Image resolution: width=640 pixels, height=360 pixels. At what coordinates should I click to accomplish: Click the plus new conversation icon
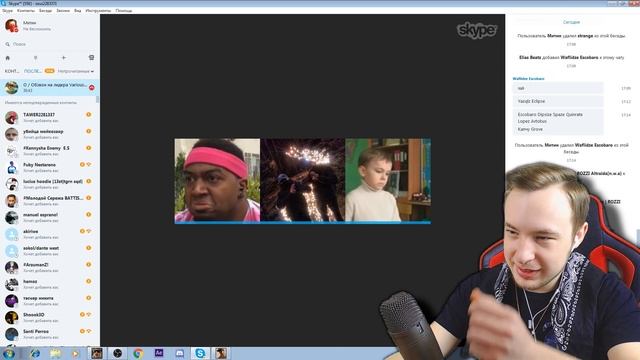point(64,58)
